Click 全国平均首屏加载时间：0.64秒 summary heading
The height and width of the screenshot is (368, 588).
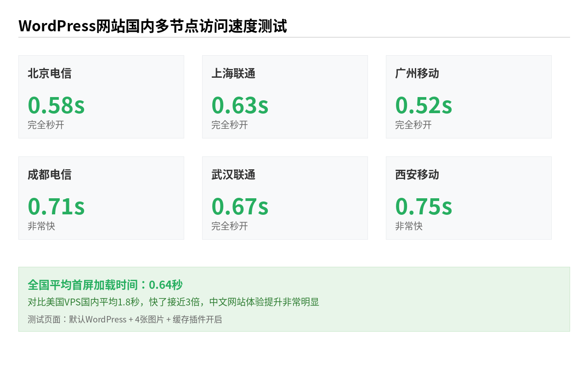[x=105, y=285]
